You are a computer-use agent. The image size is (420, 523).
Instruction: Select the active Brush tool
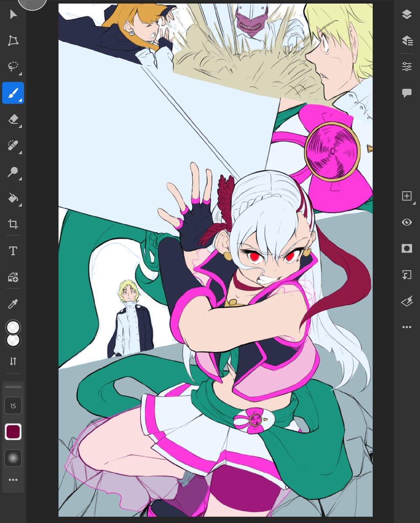(x=13, y=93)
